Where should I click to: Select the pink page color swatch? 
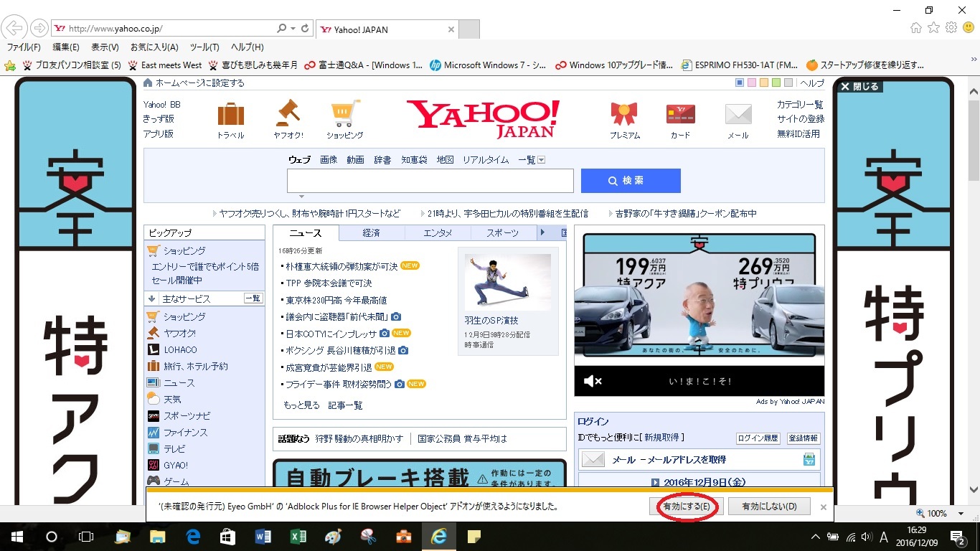(752, 83)
